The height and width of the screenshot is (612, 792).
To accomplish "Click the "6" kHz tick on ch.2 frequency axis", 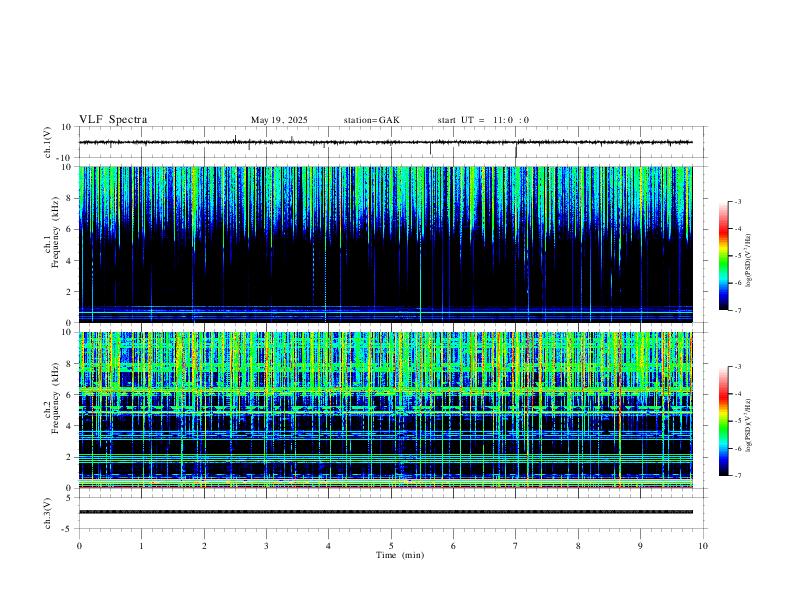I will pos(70,395).
